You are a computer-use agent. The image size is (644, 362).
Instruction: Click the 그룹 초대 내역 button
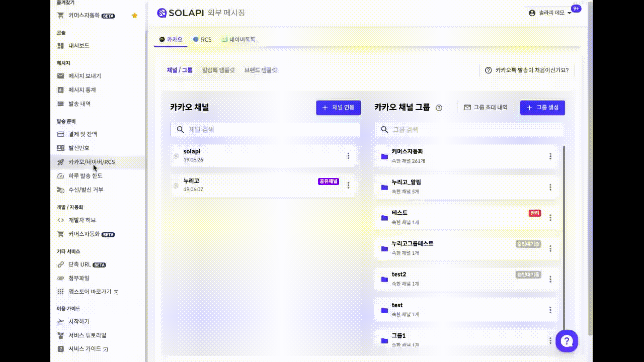[x=486, y=108]
